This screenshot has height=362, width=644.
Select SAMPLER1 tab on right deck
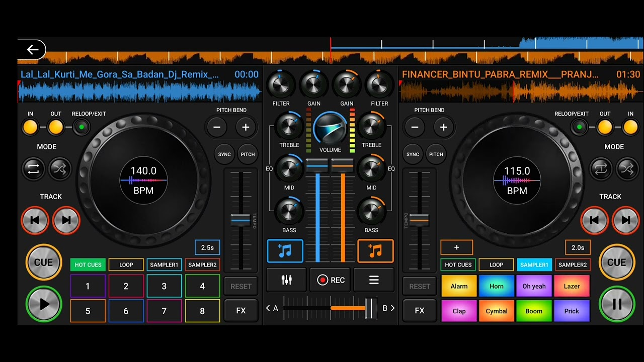[x=534, y=265]
